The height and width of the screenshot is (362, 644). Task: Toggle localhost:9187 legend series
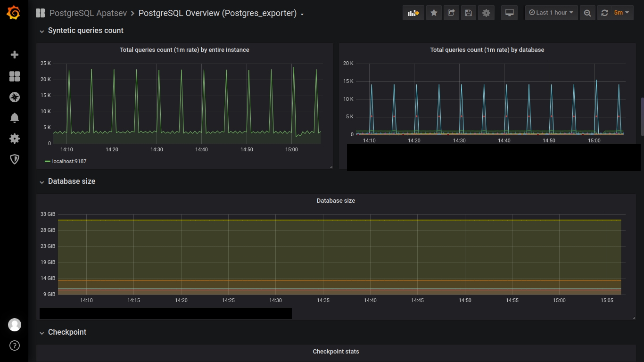point(69,161)
